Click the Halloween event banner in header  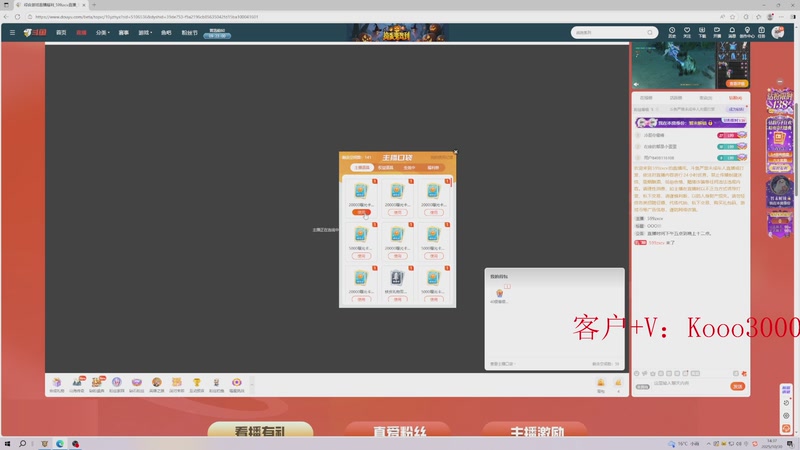397,32
